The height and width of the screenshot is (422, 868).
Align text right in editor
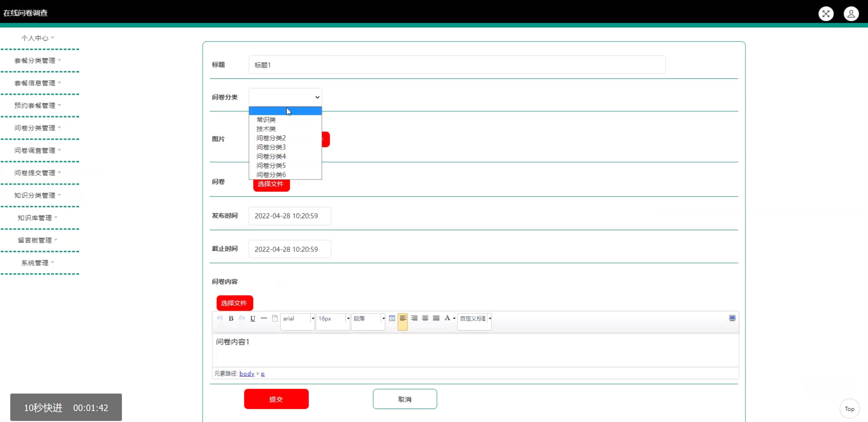click(x=414, y=318)
